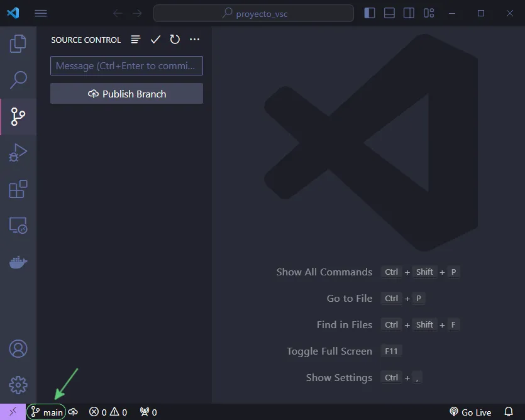Open Remote Explorer icon

pyautogui.click(x=18, y=226)
